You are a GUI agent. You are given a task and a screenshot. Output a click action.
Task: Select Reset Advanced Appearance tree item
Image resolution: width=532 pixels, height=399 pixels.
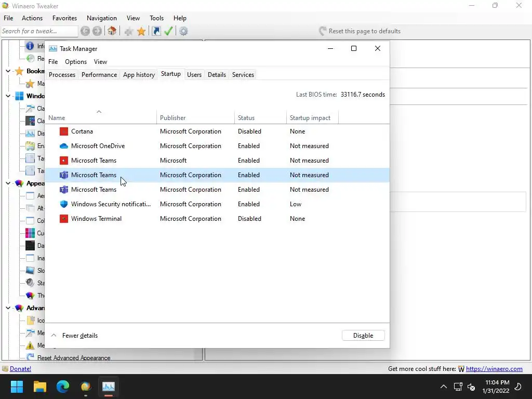pyautogui.click(x=74, y=357)
